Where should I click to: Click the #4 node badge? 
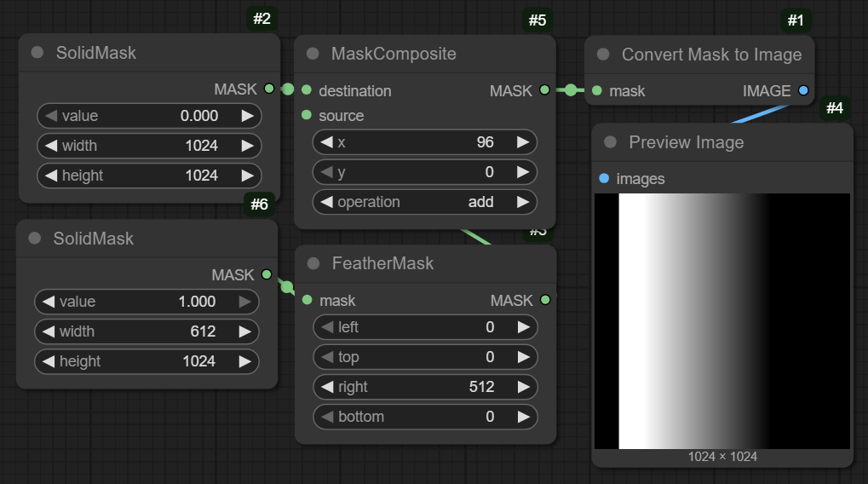pyautogui.click(x=835, y=107)
